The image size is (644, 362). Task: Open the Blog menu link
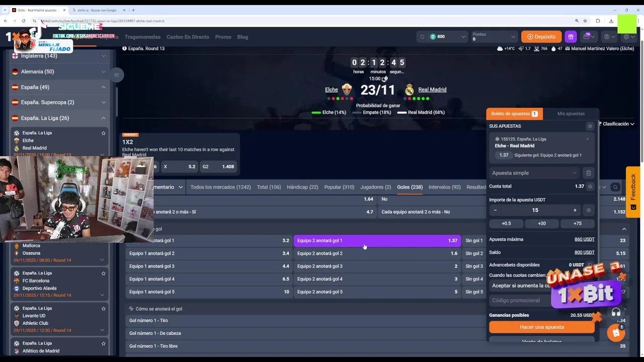[x=243, y=37]
